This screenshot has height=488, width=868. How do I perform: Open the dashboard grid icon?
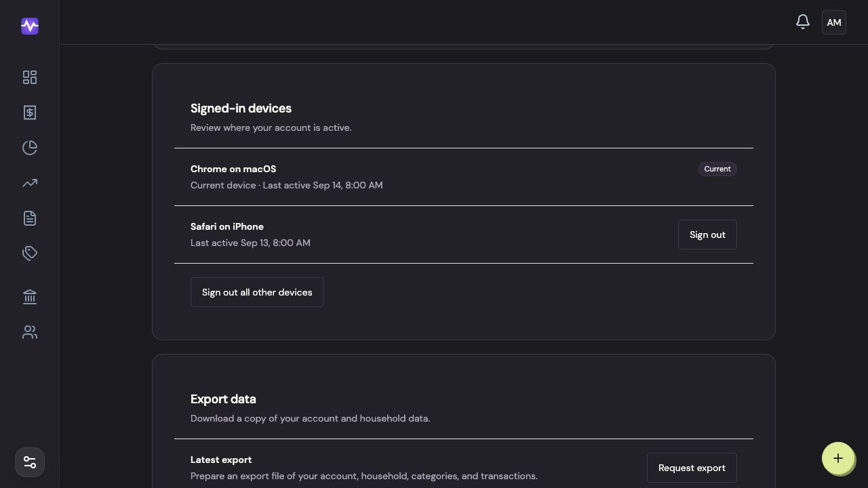click(30, 77)
